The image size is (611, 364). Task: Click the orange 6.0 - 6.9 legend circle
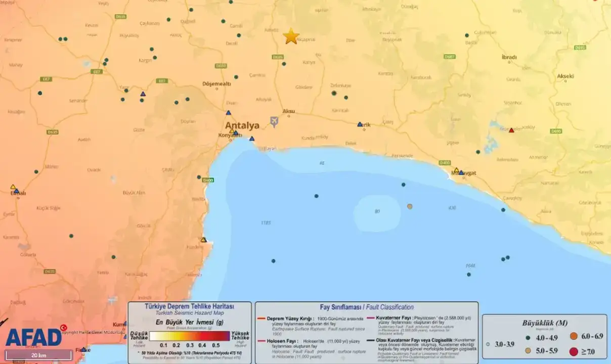pos(574,336)
